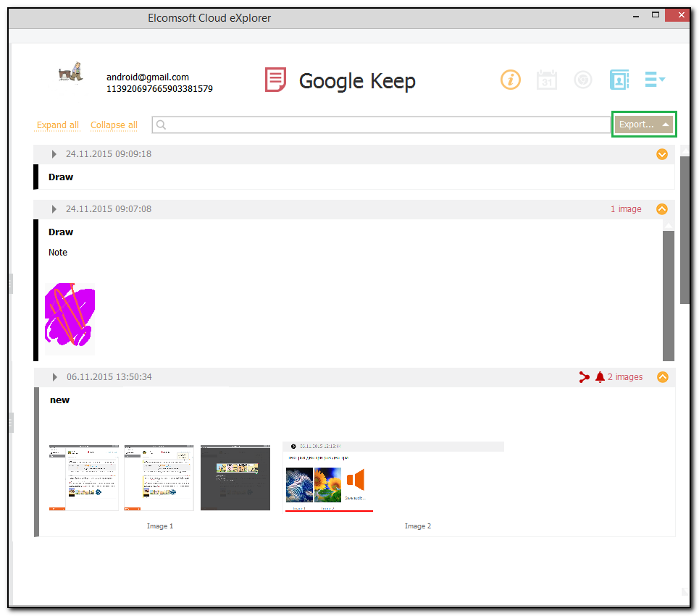Image resolution: width=699 pixels, height=616 pixels.
Task: Collapse the 'new' note using its chevron toggle
Action: coord(663,376)
